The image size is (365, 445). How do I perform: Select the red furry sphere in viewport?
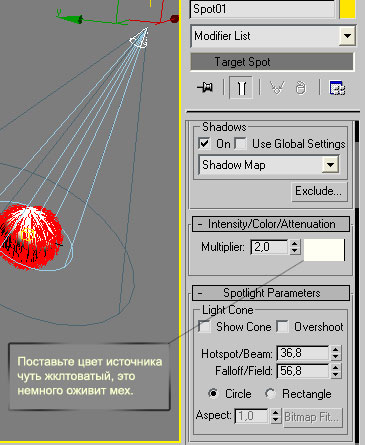[32, 236]
